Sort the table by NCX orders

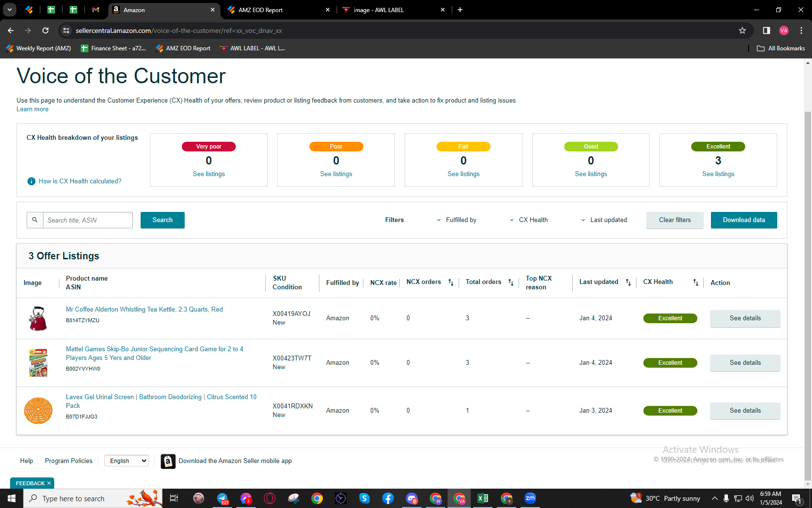(x=450, y=283)
